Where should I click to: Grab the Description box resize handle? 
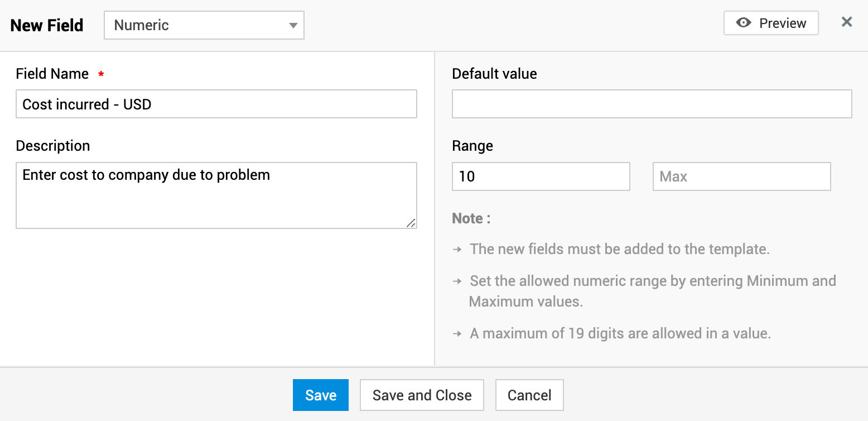[411, 223]
